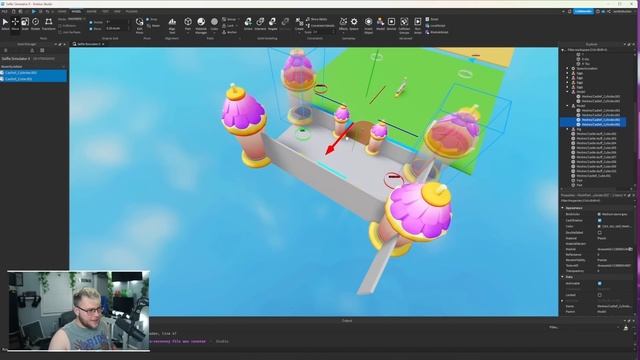640x360 pixels.
Task: Insert a new LocalScript
Action: [x=436, y=26]
